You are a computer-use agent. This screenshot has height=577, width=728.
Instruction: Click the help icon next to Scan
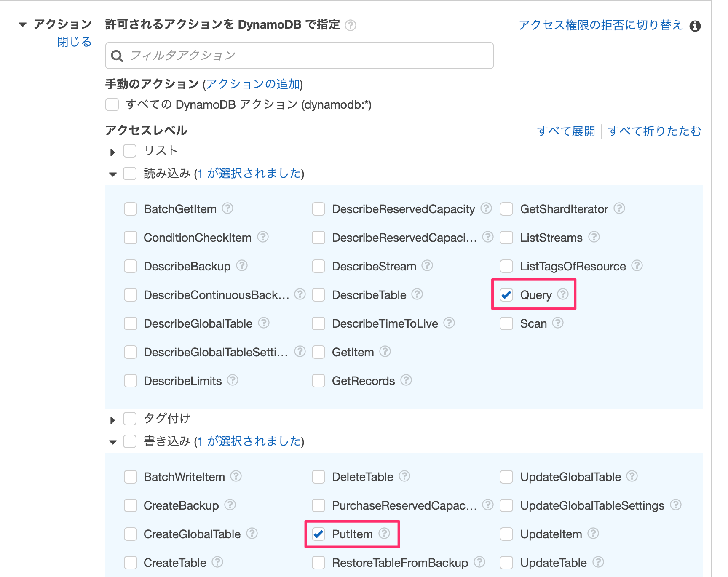558,323
